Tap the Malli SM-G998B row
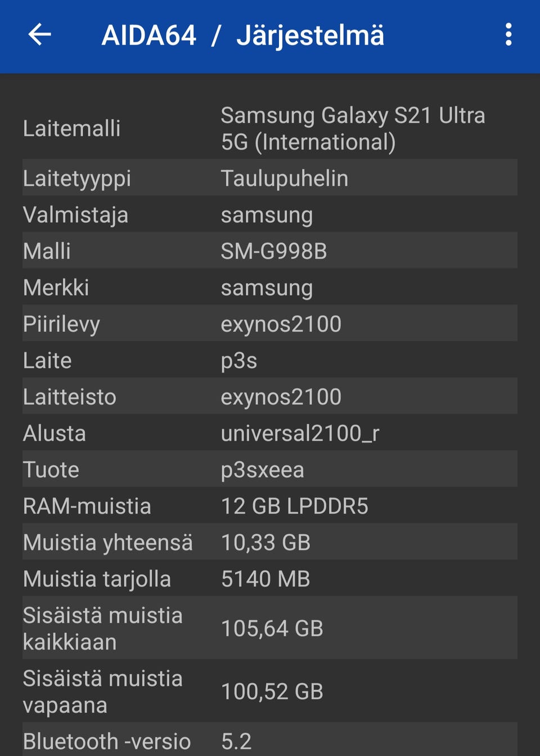 pyautogui.click(x=270, y=251)
